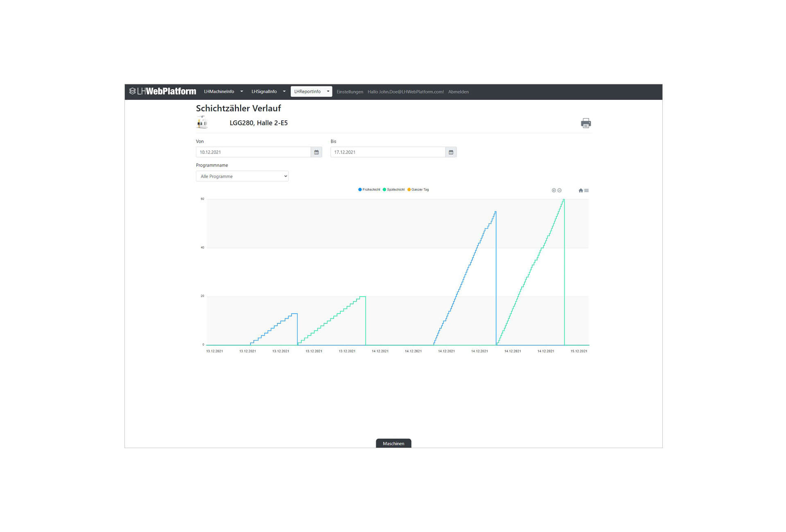Viewport: 786px width, 532px height.
Task: Click the LHWebPlatform logo
Action: (x=163, y=91)
